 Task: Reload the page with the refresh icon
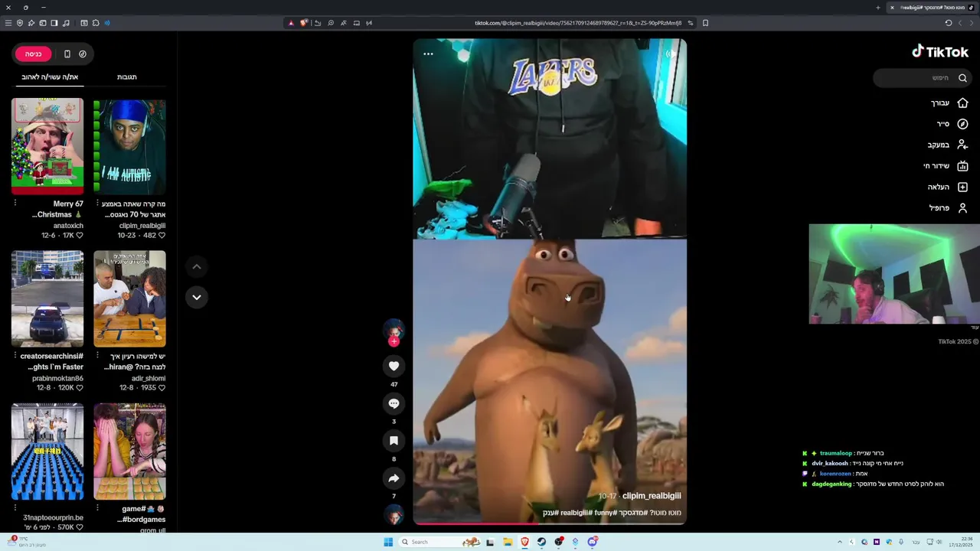coord(949,23)
